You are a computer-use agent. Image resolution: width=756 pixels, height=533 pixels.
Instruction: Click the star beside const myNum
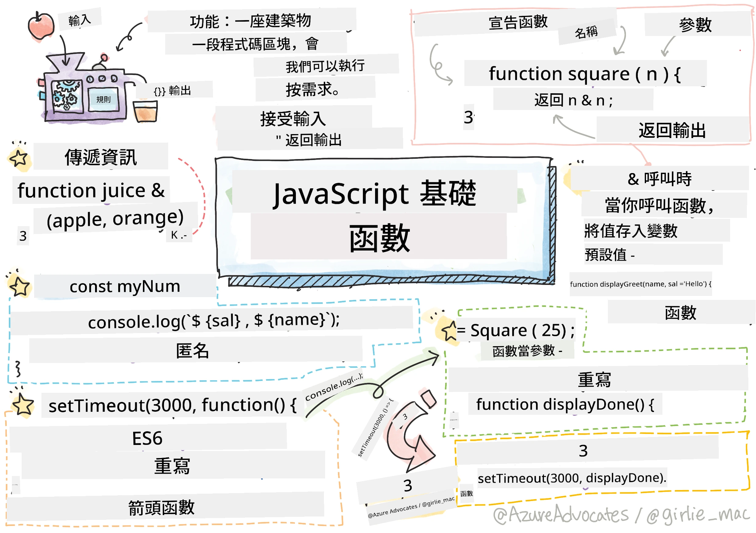click(x=20, y=286)
